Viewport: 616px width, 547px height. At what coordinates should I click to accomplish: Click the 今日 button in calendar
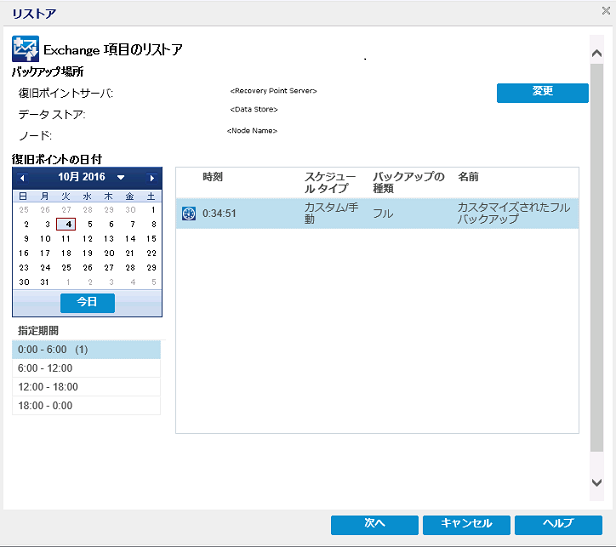pyautogui.click(x=87, y=303)
